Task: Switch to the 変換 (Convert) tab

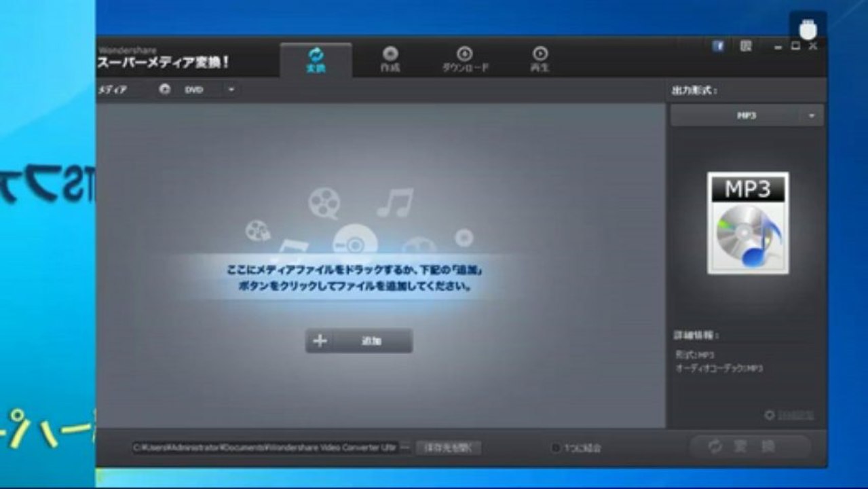Action: coord(316,60)
